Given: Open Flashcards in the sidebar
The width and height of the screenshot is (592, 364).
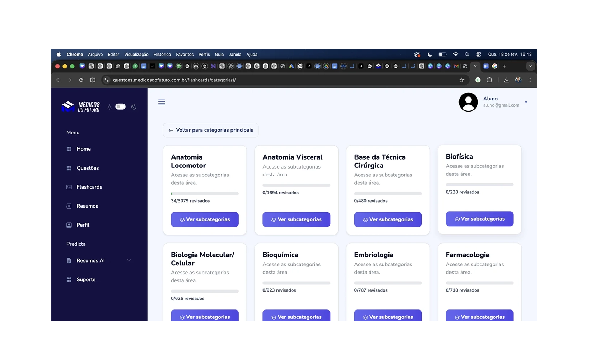Looking at the screenshot, I should (89, 187).
